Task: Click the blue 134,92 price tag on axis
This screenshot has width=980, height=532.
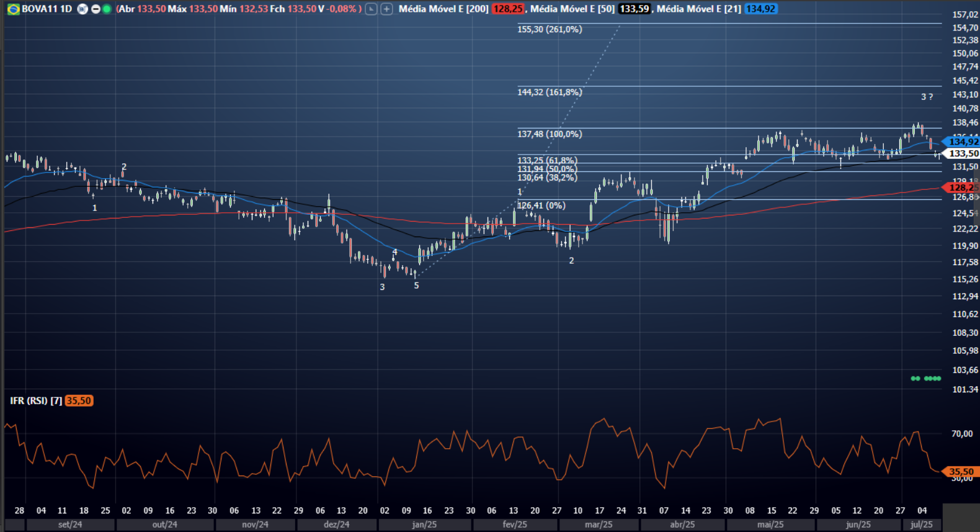Action: pyautogui.click(x=962, y=142)
